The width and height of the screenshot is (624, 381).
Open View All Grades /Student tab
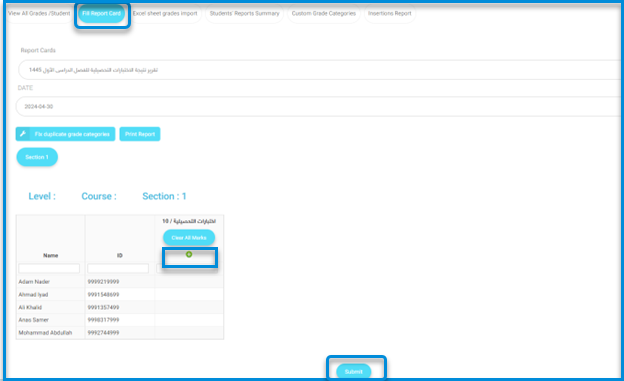pyautogui.click(x=39, y=14)
